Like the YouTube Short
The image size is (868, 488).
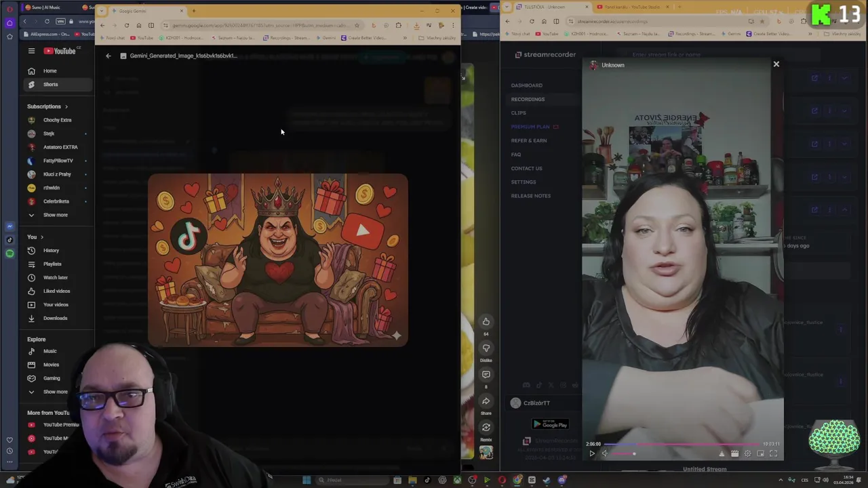(x=486, y=321)
